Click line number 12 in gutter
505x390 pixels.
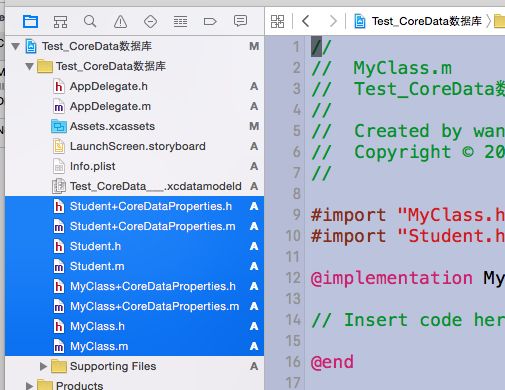pos(293,278)
